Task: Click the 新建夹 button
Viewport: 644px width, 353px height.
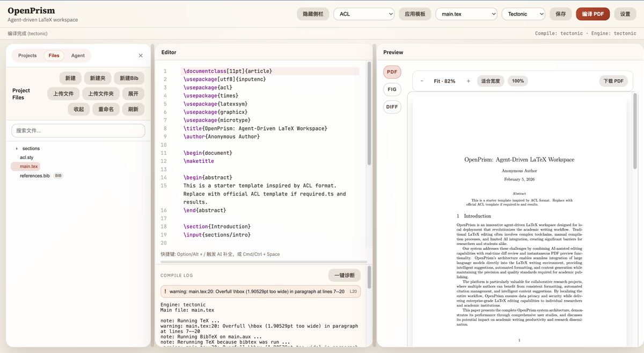Action: click(98, 78)
